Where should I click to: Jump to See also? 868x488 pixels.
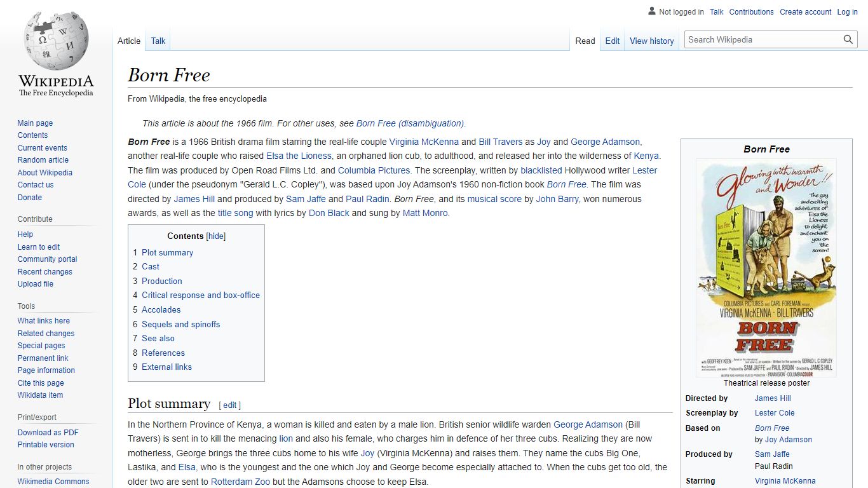[x=158, y=338]
